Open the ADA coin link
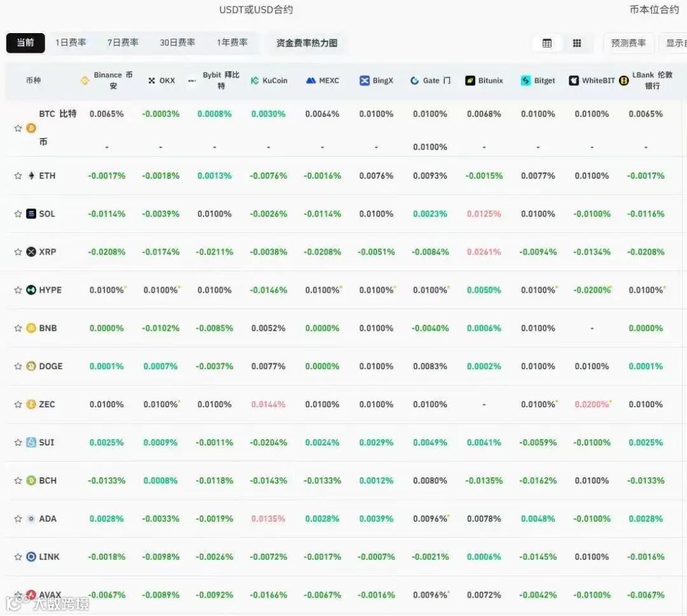The image size is (687, 616). point(48,519)
